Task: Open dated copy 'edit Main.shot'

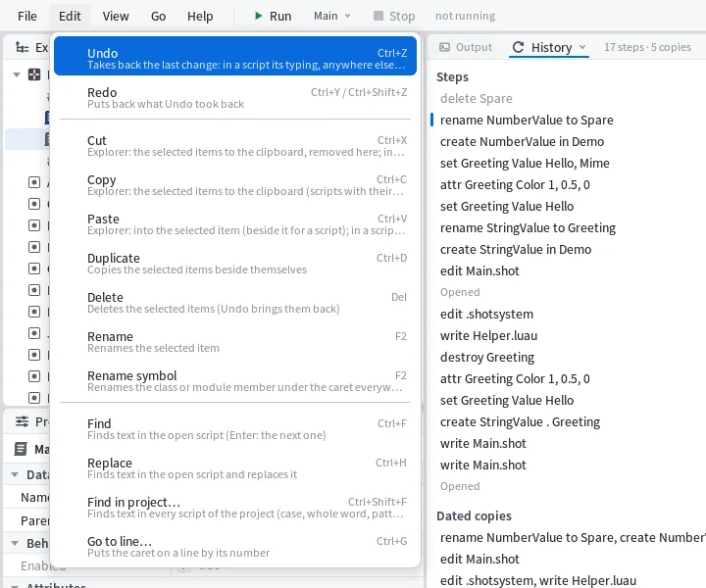Action: 479,560
